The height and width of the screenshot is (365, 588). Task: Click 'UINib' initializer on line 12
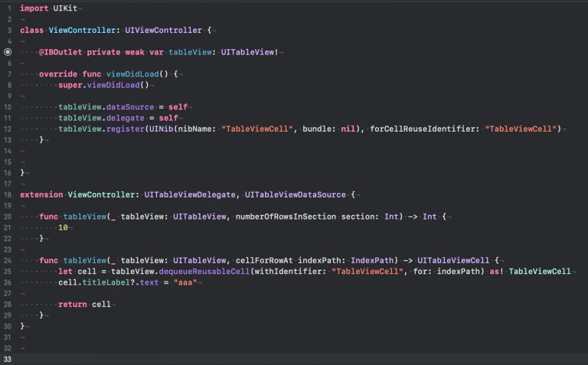pos(161,129)
